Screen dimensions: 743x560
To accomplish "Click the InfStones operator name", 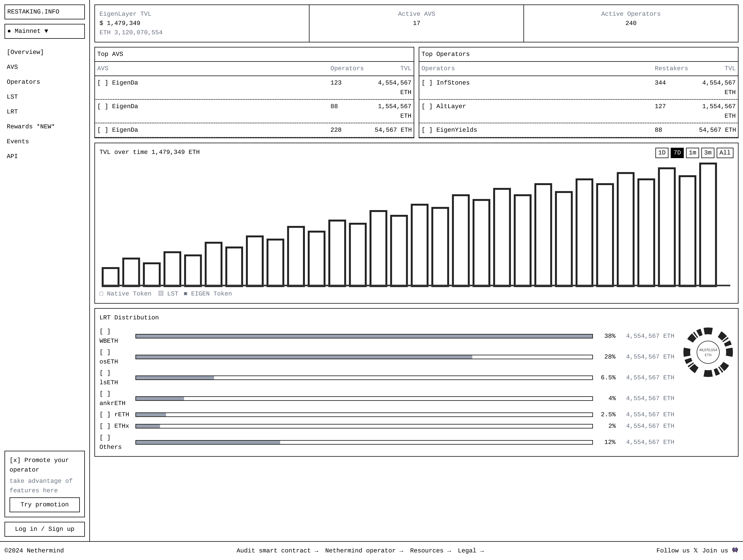I will tap(453, 83).
